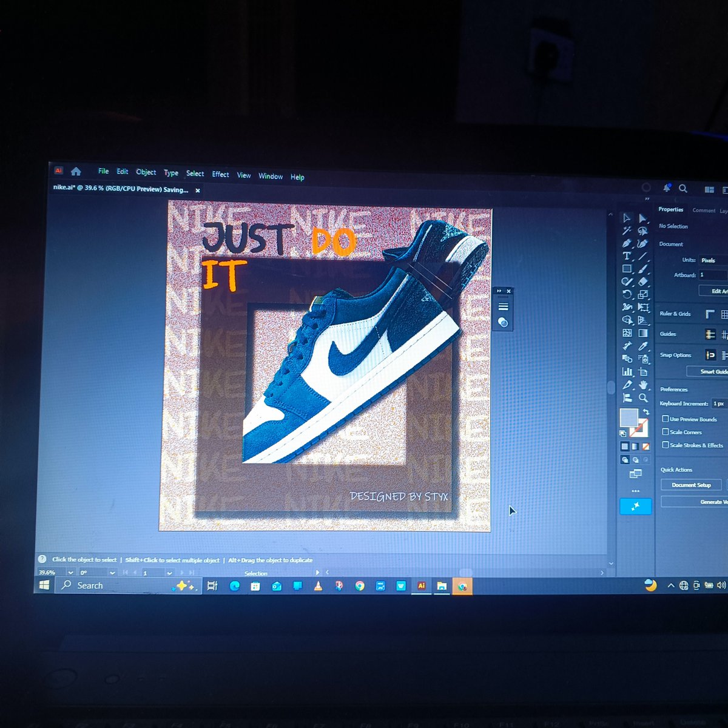Select the Lasso tool
Viewport: 728px width, 728px height.
(643, 231)
